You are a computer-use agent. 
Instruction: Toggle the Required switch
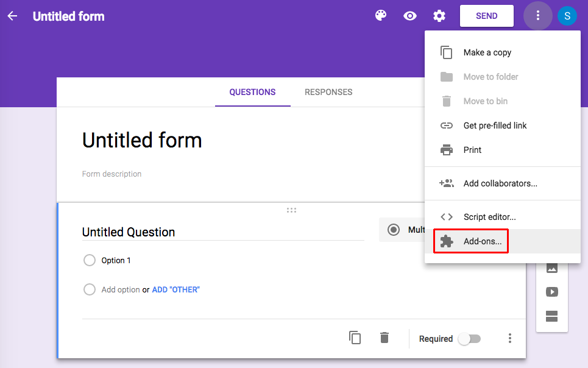(x=470, y=339)
